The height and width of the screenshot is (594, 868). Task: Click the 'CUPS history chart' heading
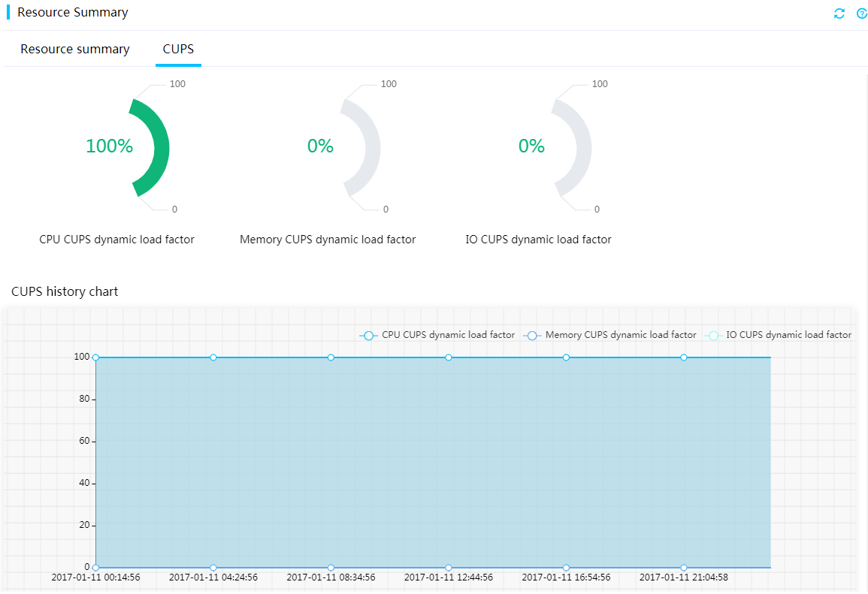click(65, 291)
